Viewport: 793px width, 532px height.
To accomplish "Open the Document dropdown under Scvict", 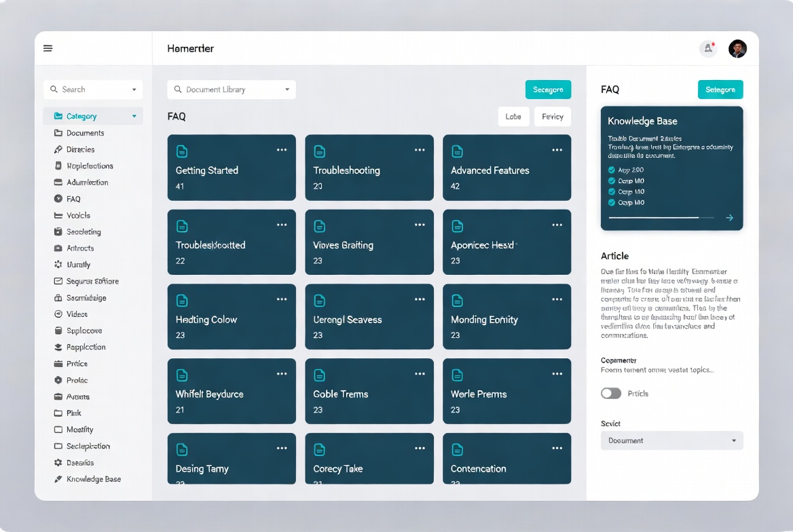I will tap(671, 440).
